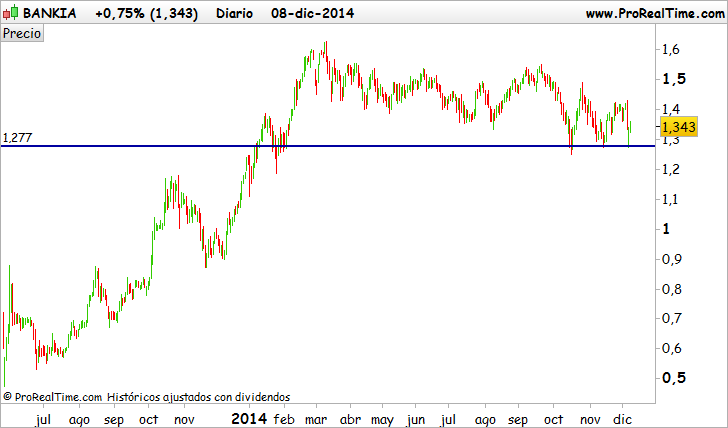The height and width of the screenshot is (428, 728).
Task: Click the 1,4 price axis label
Action: (x=670, y=109)
